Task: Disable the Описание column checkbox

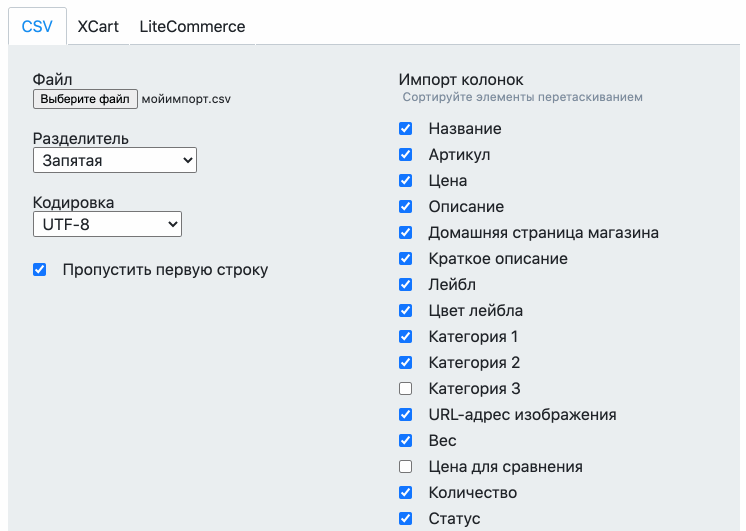Action: point(405,206)
